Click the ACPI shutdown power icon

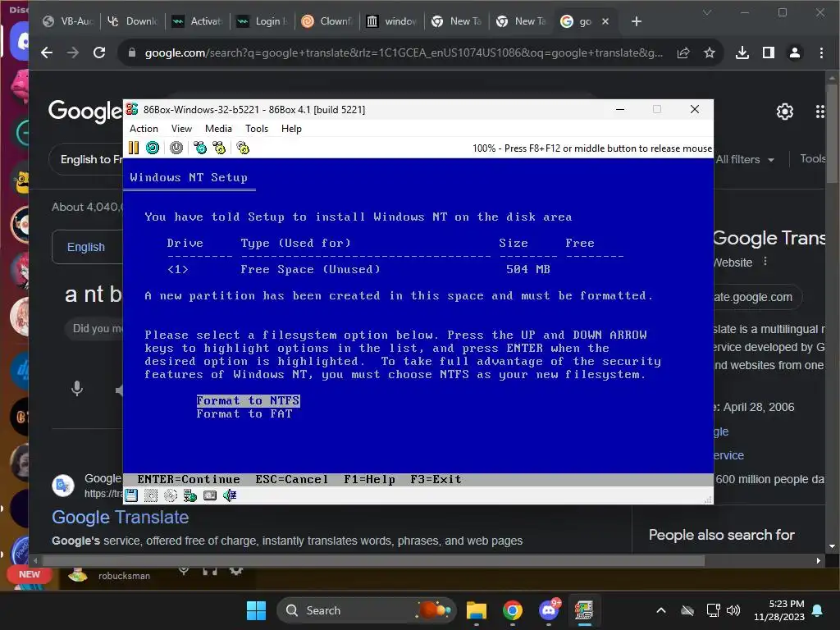coord(176,148)
